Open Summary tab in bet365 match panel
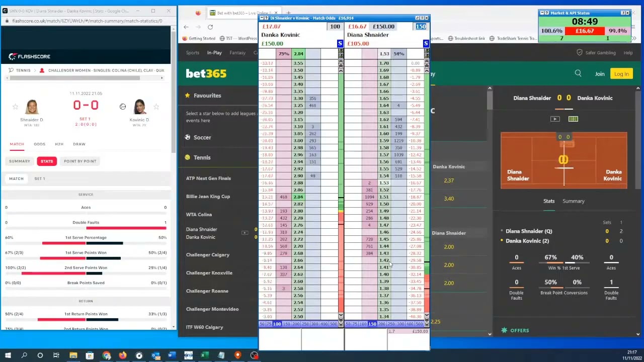The image size is (644, 362). click(574, 201)
